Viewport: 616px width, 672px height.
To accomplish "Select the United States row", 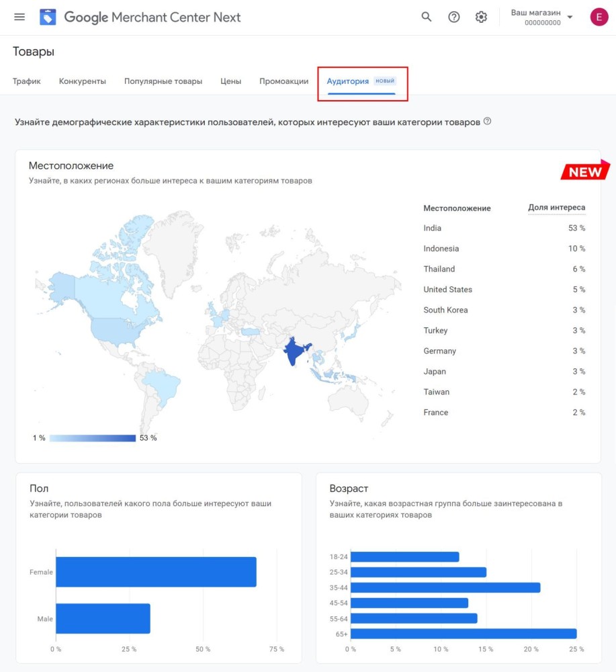I will point(504,289).
